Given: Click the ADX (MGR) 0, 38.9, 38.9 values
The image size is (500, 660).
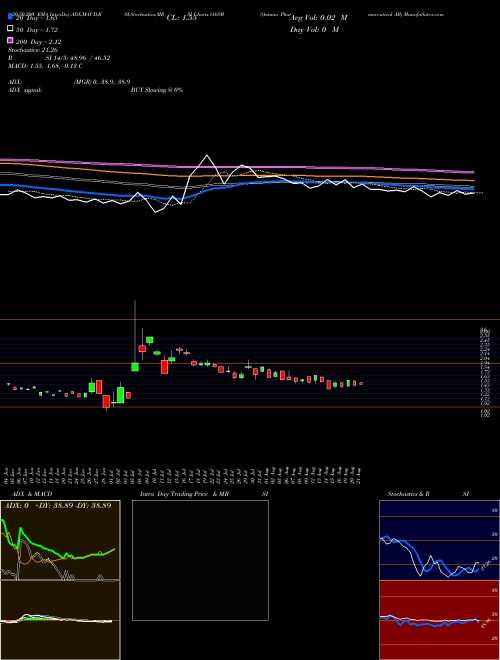Looking at the screenshot, I should [102, 82].
